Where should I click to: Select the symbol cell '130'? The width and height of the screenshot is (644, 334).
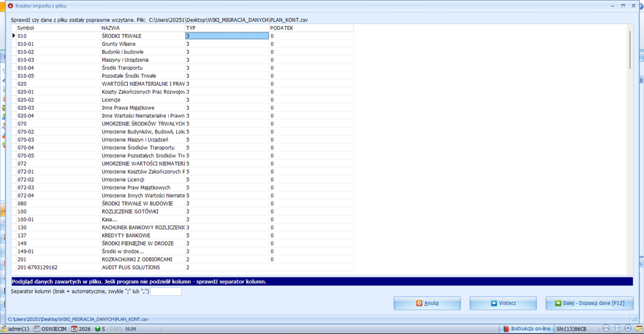(x=58, y=227)
